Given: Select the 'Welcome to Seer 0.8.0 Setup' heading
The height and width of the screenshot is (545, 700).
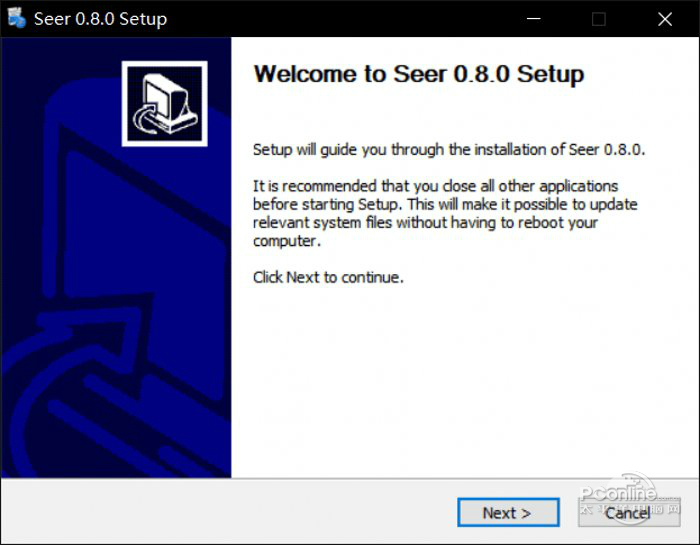Looking at the screenshot, I should pos(419,74).
